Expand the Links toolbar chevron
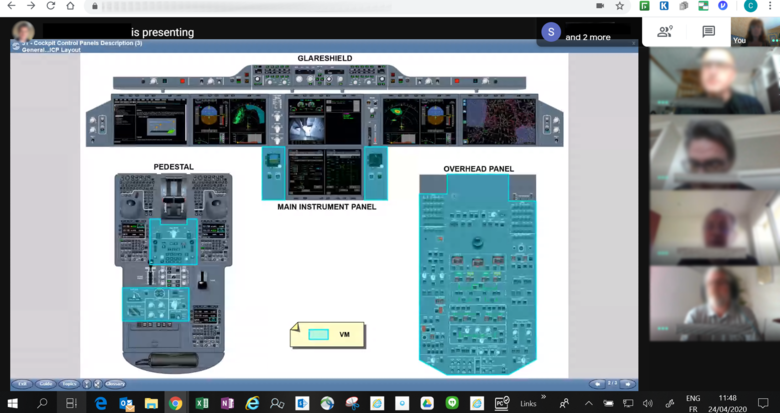This screenshot has height=413, width=780. [x=543, y=398]
